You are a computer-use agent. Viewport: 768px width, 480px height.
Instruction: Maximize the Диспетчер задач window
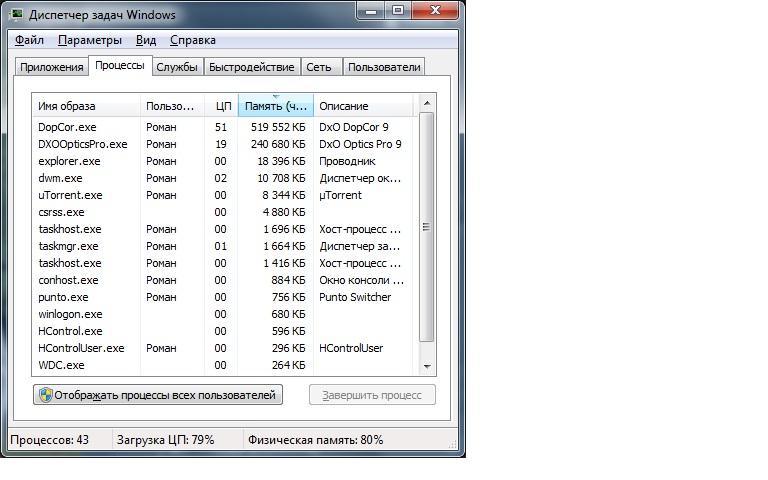click(x=398, y=11)
